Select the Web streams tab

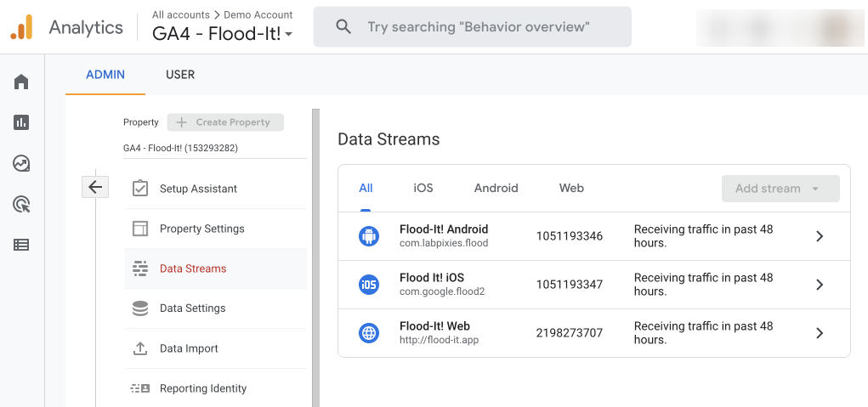click(x=571, y=188)
